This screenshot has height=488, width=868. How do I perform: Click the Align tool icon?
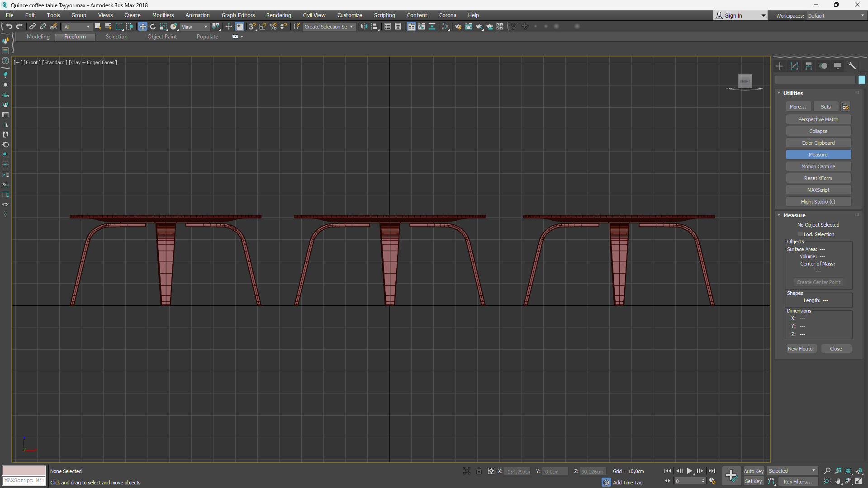coord(375,27)
